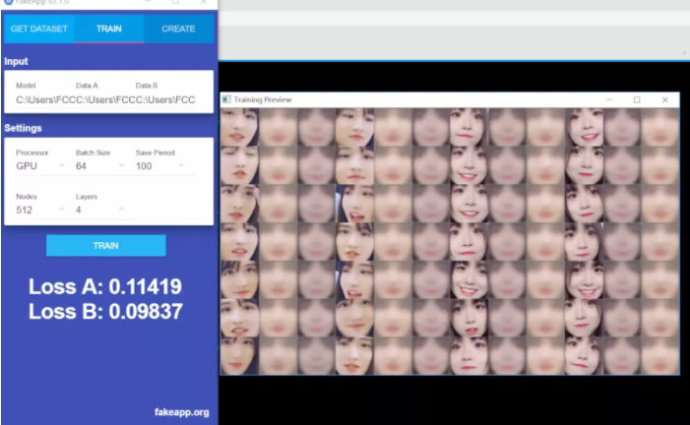This screenshot has width=690, height=425.
Task: Maximize the Training Preview window
Action: click(637, 100)
